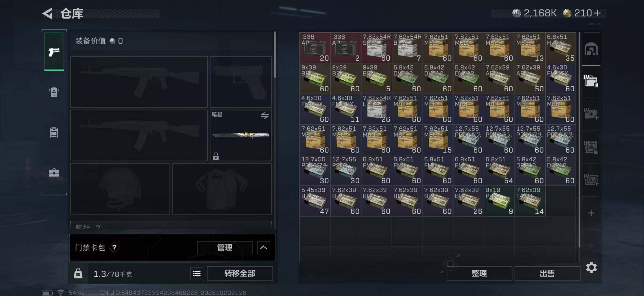The image size is (644, 296).
Task: Go back using the arrow beside 仓库
Action: click(x=48, y=13)
